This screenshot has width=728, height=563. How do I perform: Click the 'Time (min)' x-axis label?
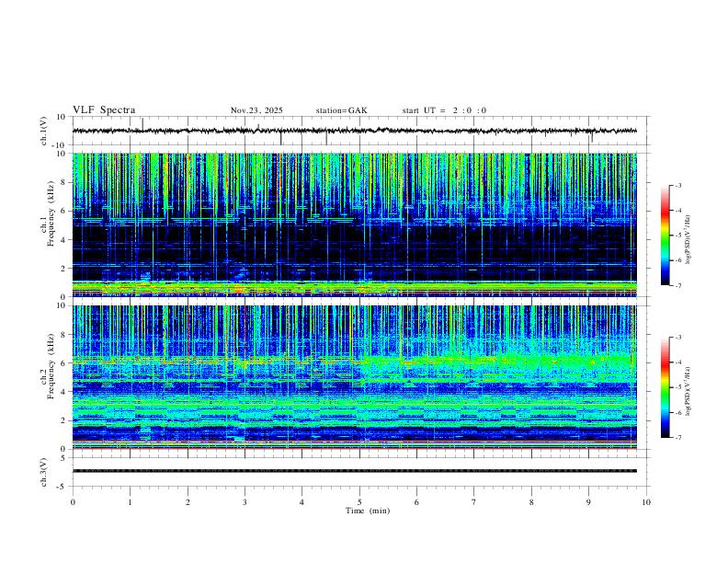(368, 511)
